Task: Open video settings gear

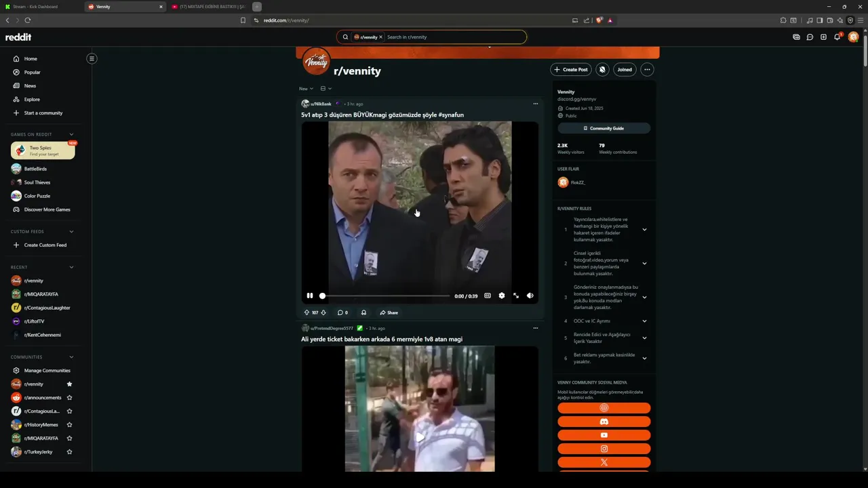Action: (502, 296)
